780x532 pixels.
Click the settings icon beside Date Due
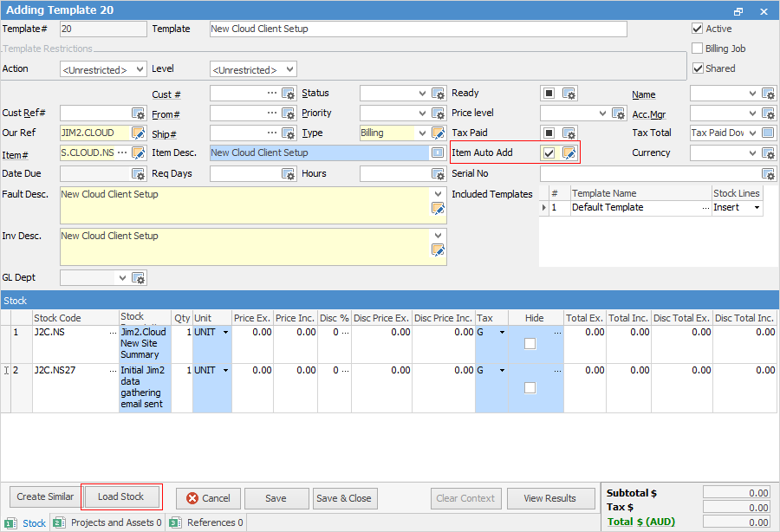(139, 174)
